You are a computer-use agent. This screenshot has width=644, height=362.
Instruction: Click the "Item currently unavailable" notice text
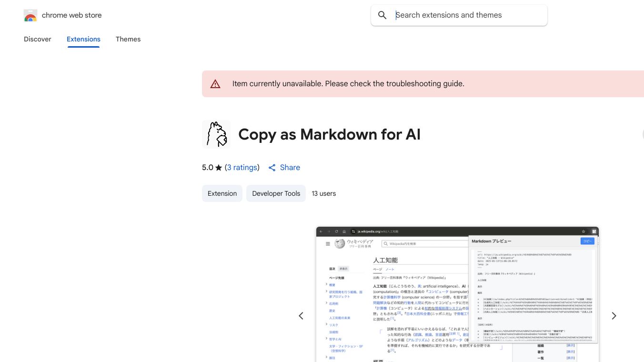[x=348, y=84]
